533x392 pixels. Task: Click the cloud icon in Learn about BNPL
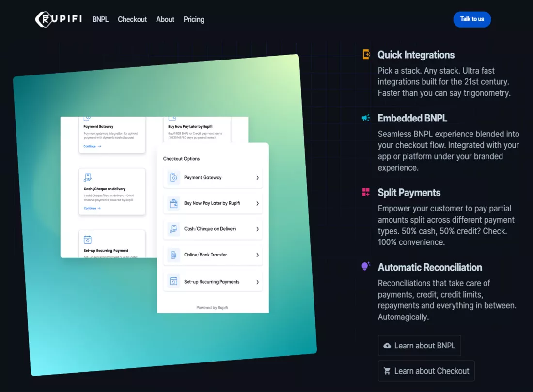[x=387, y=346]
